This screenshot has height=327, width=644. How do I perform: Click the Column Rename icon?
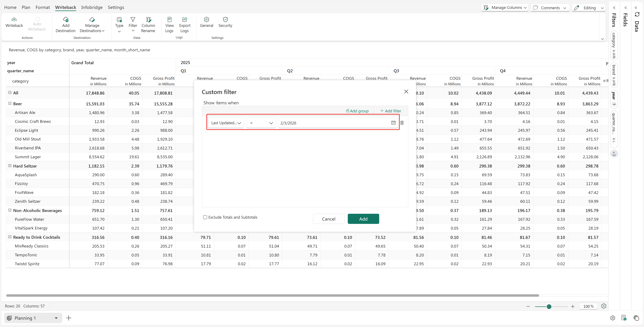coord(148,20)
